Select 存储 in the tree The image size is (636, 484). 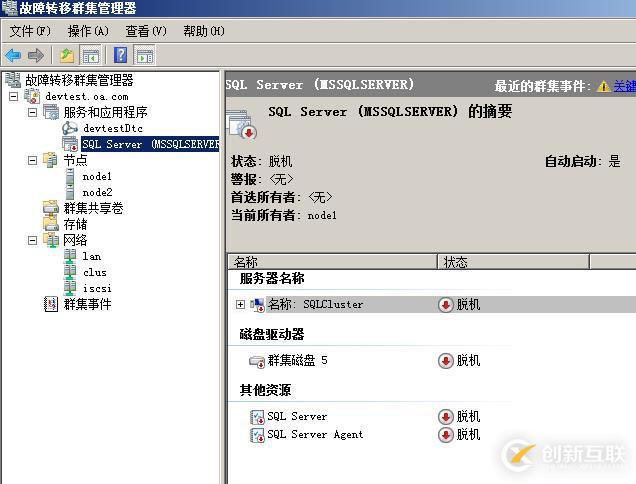[75, 224]
